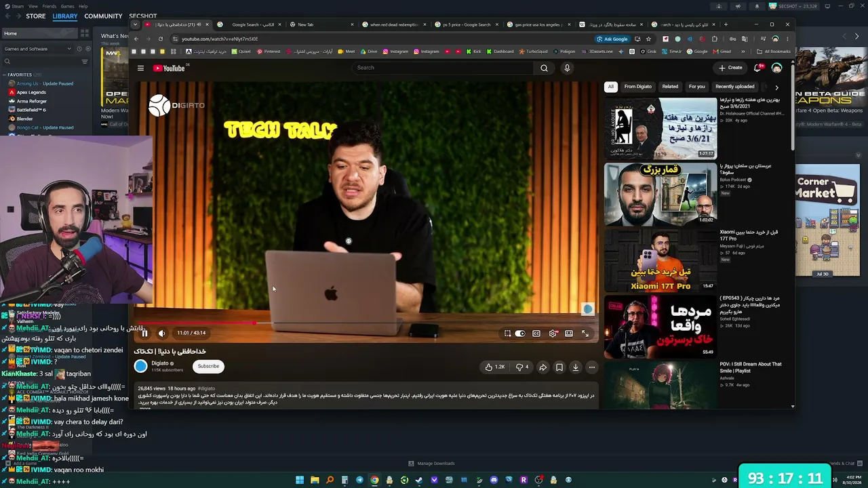Image resolution: width=868 pixels, height=488 pixels.
Task: Save video with the bookmark icon
Action: (559, 367)
